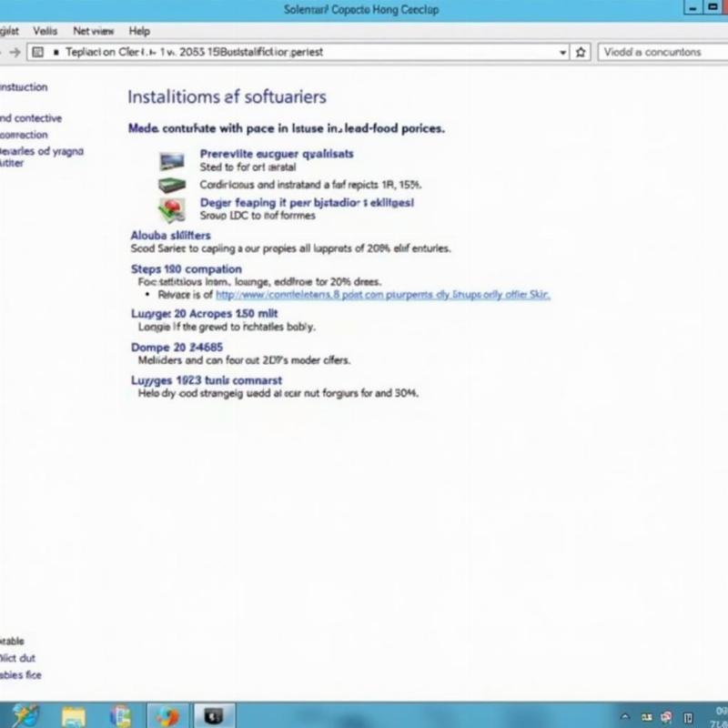Open File Explorer from the taskbar
This screenshot has width=728, height=728.
[x=74, y=714]
